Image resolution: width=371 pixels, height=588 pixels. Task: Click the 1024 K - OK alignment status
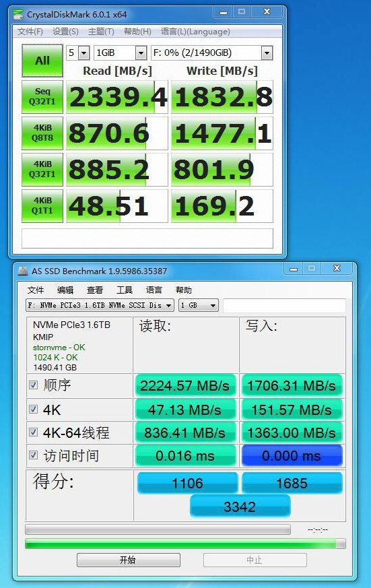[55, 358]
